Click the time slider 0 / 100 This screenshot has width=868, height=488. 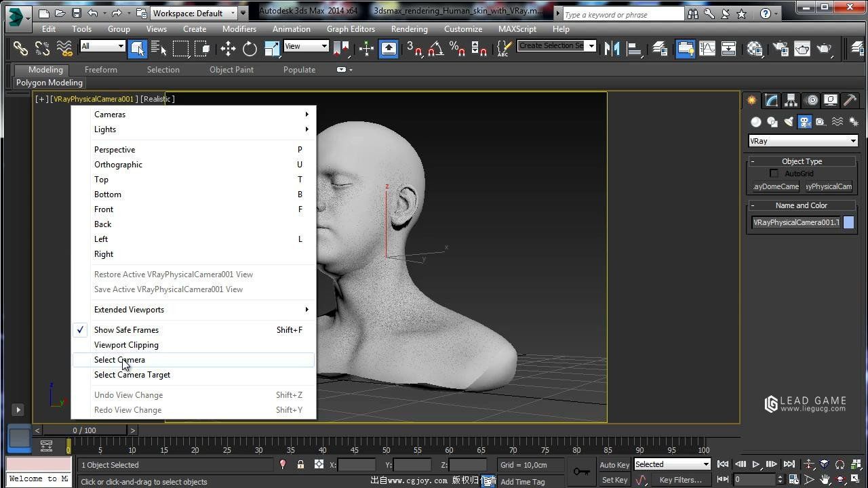point(85,430)
